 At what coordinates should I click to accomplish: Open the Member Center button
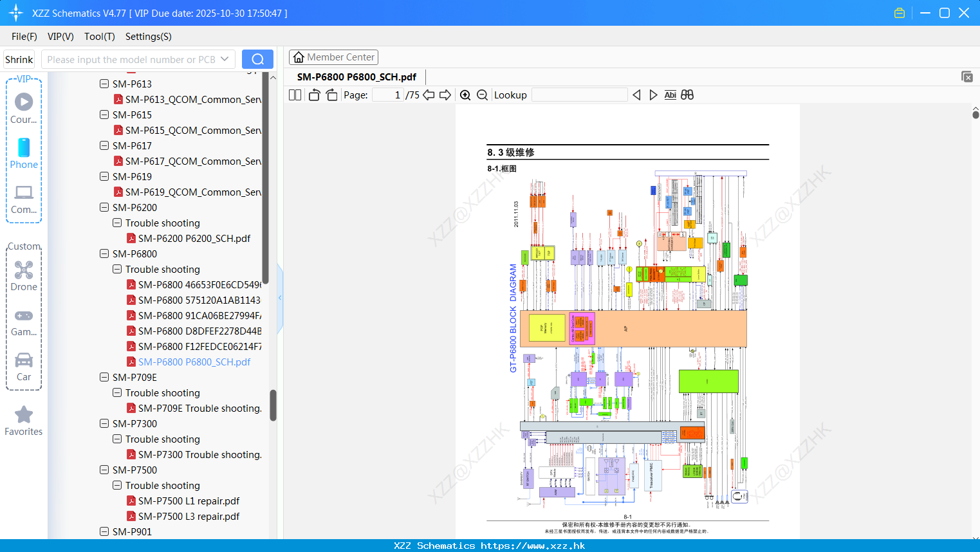click(333, 57)
